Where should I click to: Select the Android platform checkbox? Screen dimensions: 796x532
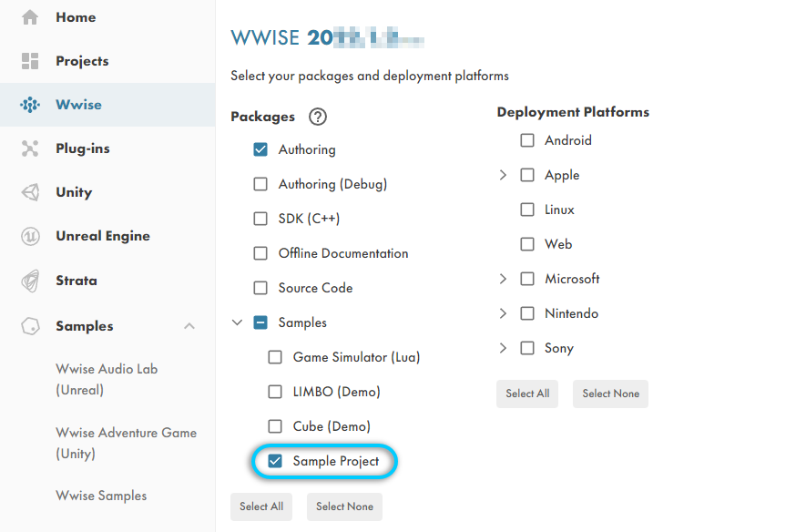[x=527, y=140]
